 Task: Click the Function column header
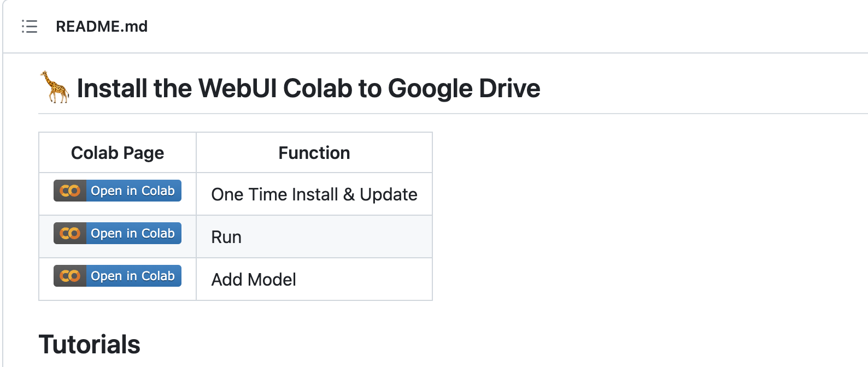click(x=314, y=153)
